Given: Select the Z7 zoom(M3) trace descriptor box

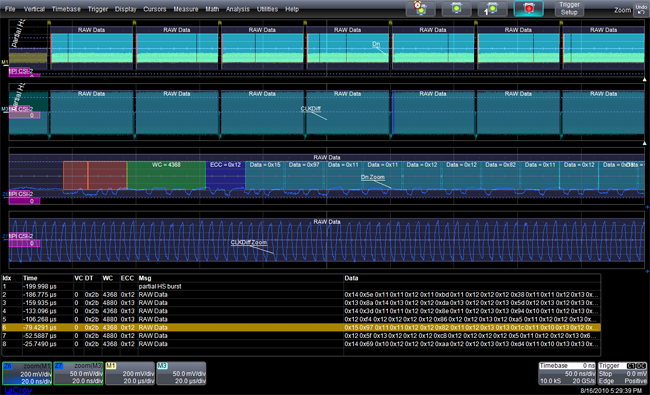Looking at the screenshot, I should tap(78, 373).
